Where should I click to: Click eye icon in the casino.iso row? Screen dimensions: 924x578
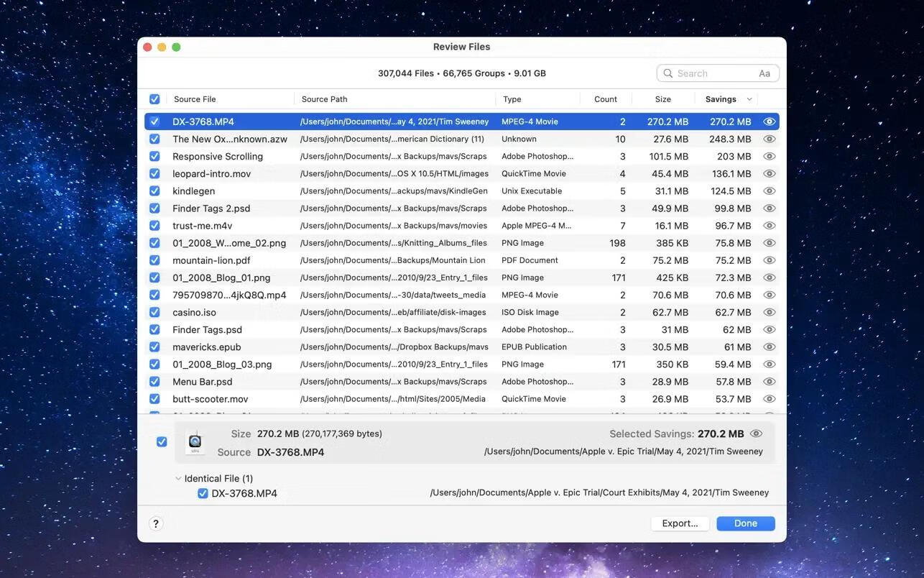tap(769, 313)
